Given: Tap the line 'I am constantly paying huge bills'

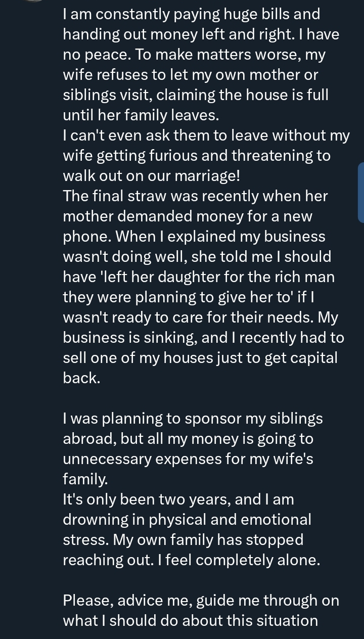Looking at the screenshot, I should click(x=191, y=14).
